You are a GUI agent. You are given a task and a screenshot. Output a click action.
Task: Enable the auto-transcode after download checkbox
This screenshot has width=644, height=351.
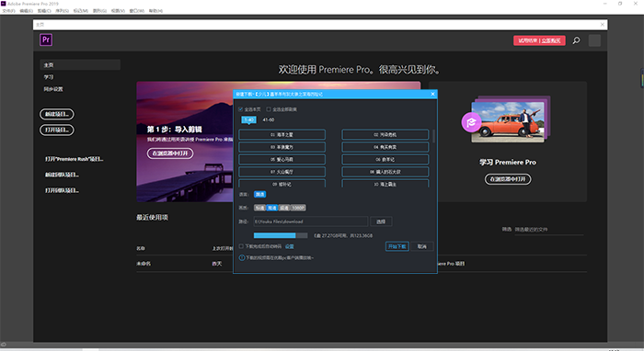pos(241,246)
